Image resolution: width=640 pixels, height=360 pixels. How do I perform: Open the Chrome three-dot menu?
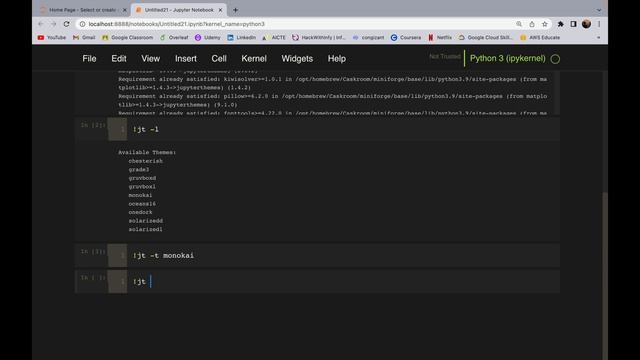click(599, 24)
